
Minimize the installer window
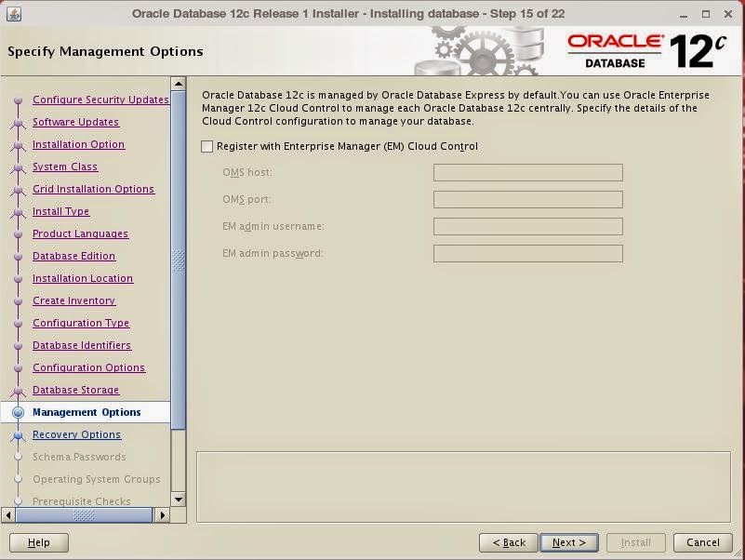point(684,14)
